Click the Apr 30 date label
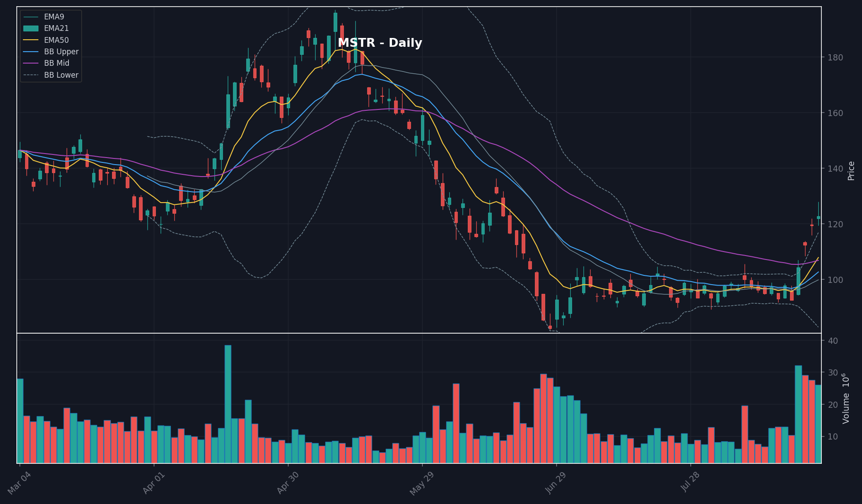862x504 pixels. (x=288, y=483)
